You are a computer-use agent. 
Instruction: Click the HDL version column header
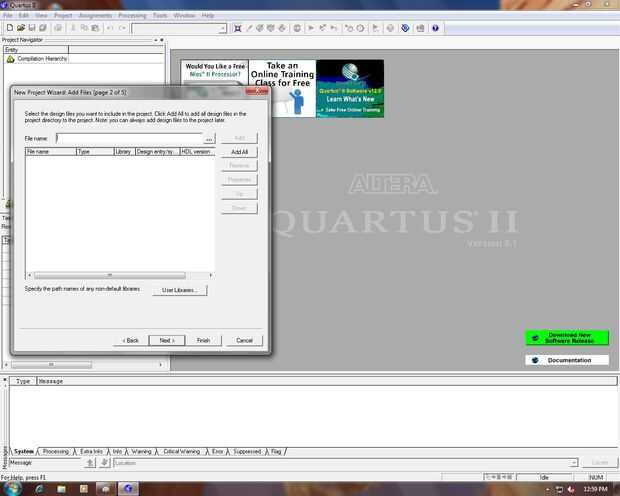pyautogui.click(x=197, y=151)
